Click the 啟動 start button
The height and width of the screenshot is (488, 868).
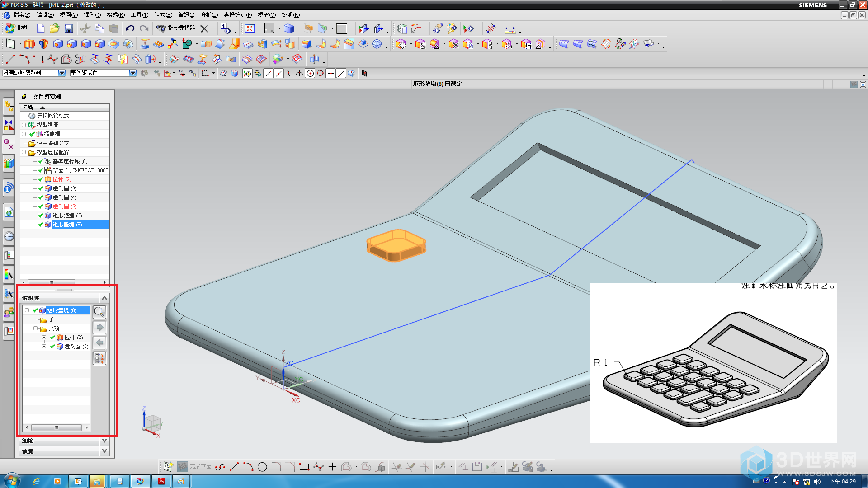[19, 28]
